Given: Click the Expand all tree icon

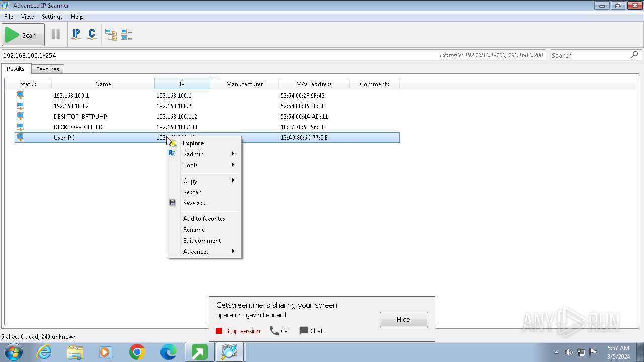Looking at the screenshot, I should [111, 35].
